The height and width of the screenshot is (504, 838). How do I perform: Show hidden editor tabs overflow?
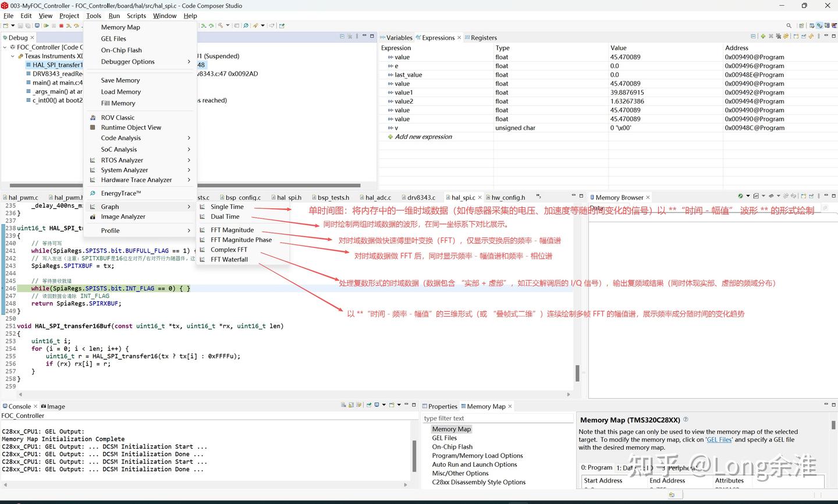pyautogui.click(x=538, y=197)
